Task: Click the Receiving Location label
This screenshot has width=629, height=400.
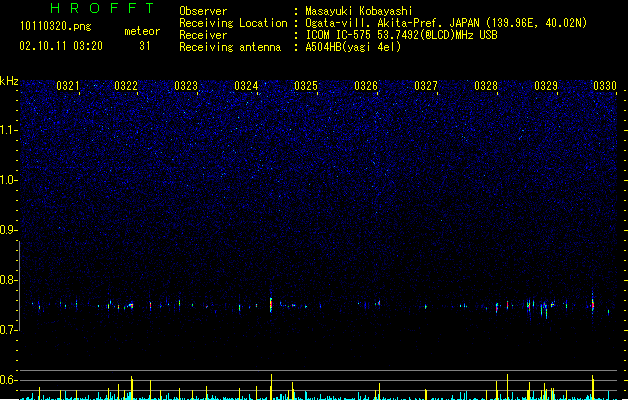Action: pyautogui.click(x=233, y=23)
